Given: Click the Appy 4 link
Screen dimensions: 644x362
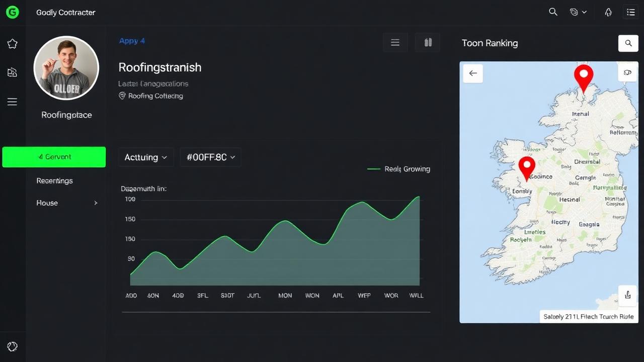Looking at the screenshot, I should pyautogui.click(x=132, y=41).
